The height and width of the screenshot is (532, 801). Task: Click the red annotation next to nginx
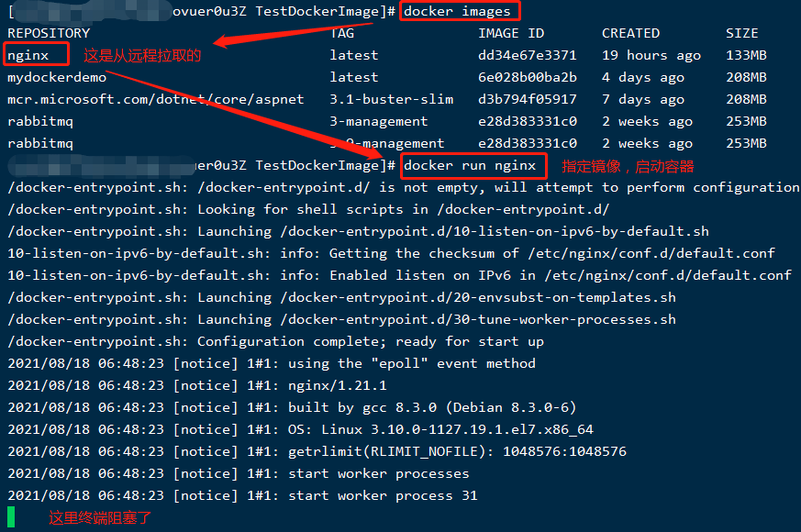[x=142, y=55]
